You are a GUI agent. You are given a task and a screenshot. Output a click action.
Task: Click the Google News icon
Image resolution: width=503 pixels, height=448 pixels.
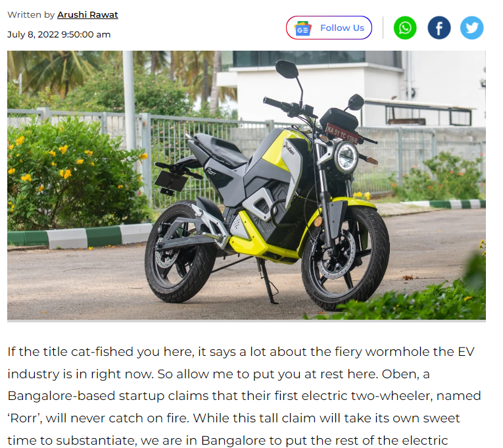click(303, 29)
